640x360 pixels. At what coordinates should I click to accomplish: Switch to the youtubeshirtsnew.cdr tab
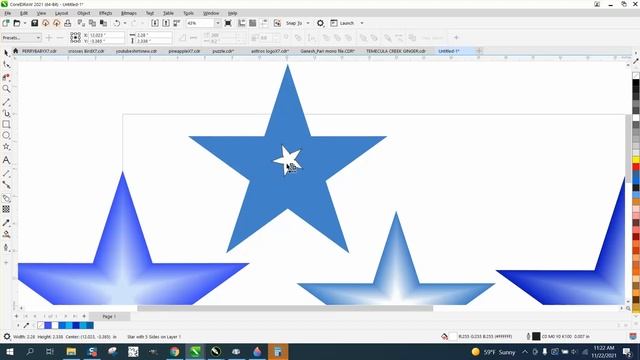[x=136, y=51]
